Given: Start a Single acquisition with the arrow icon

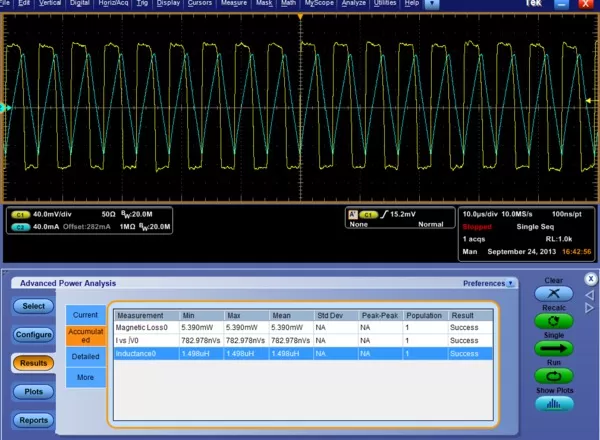Looking at the screenshot, I should [553, 349].
